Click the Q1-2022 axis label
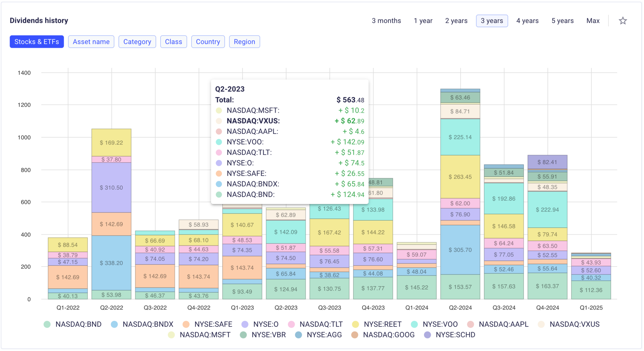The image size is (644, 351). (x=68, y=308)
